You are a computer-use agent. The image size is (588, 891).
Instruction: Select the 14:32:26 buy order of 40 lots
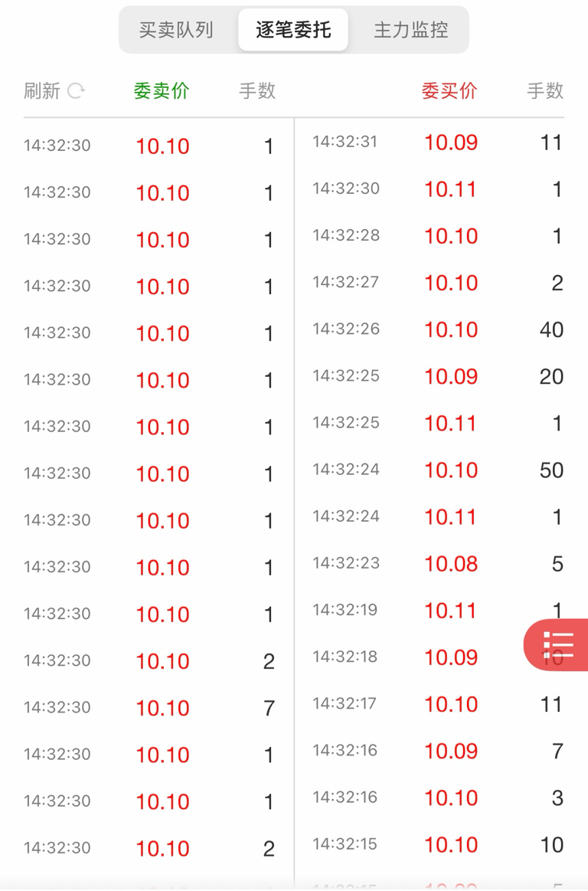pos(437,329)
